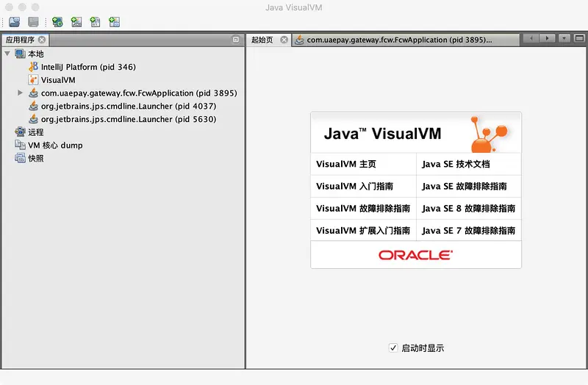Image resolution: width=588 pixels, height=385 pixels.
Task: Click the VM 核心 dump icon
Action: coord(20,145)
